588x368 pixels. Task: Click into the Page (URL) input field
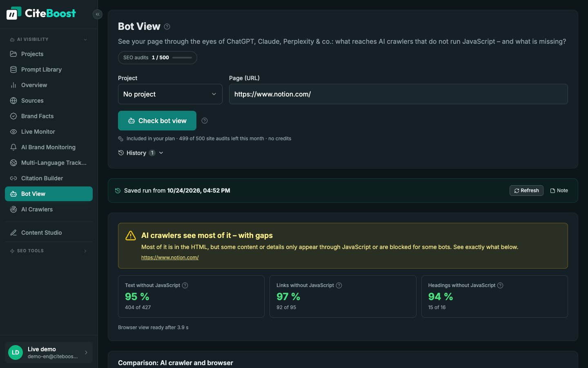tap(399, 94)
